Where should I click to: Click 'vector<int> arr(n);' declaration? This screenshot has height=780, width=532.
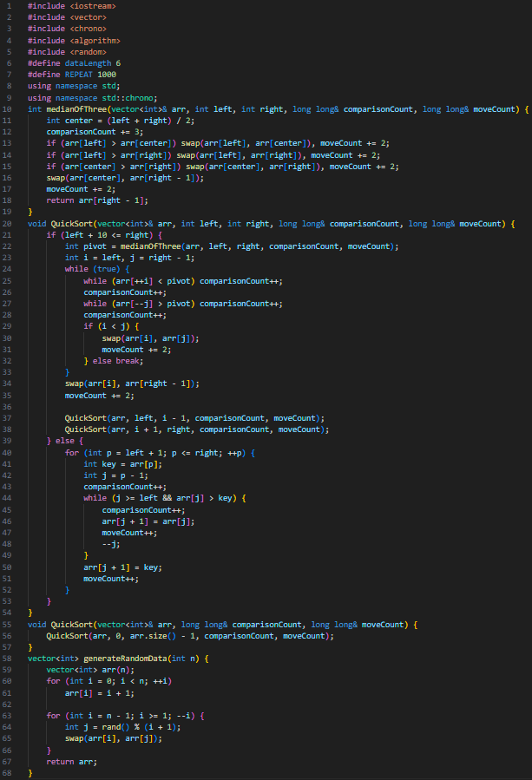(90, 670)
